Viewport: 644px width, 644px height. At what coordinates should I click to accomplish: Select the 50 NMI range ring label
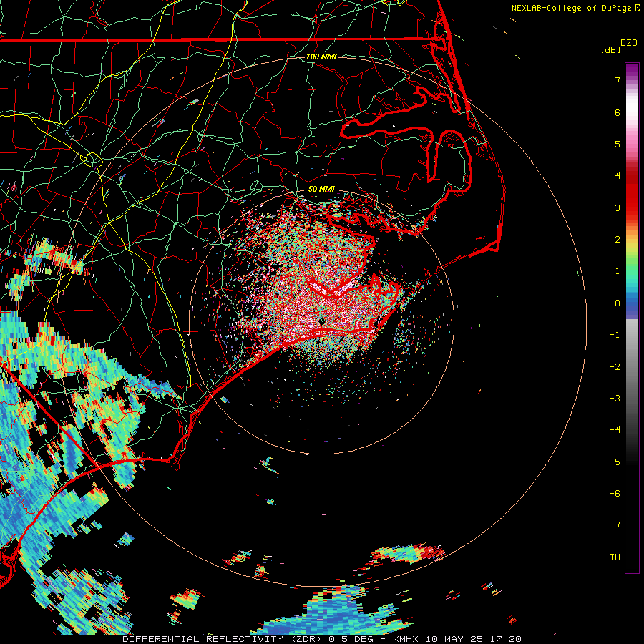click(x=321, y=189)
